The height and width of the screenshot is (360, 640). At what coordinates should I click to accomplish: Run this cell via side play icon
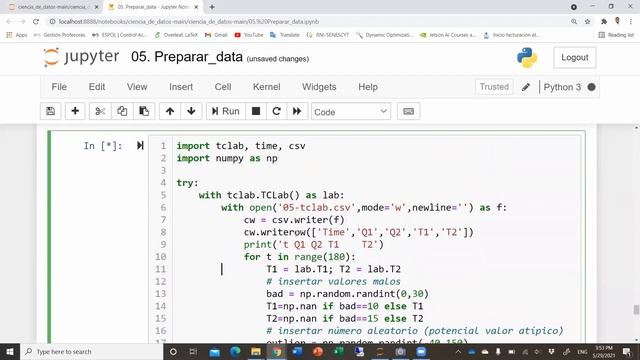pos(140,145)
